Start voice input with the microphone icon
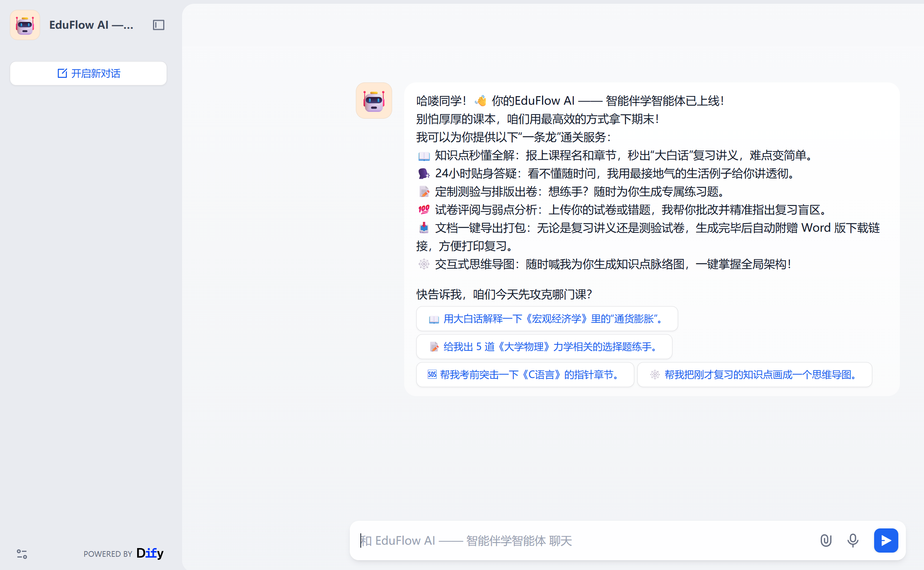 click(x=853, y=541)
